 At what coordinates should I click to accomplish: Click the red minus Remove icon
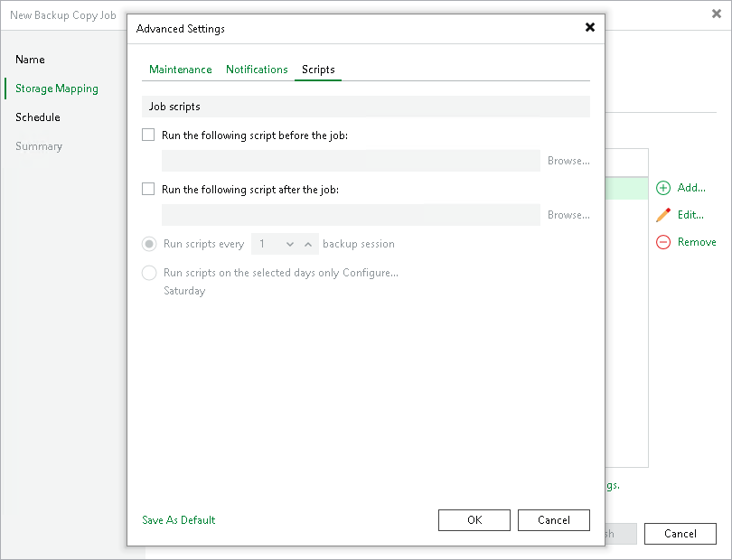point(663,242)
